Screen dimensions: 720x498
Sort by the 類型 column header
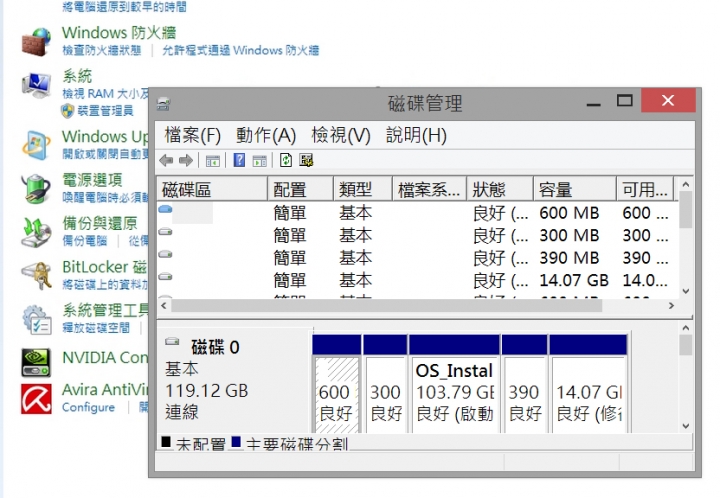pyautogui.click(x=363, y=189)
